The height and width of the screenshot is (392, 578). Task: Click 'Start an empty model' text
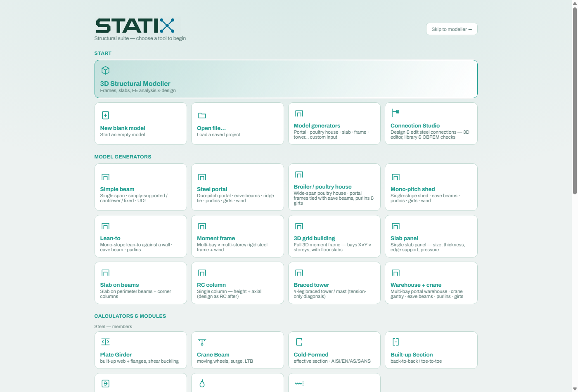pyautogui.click(x=122, y=135)
